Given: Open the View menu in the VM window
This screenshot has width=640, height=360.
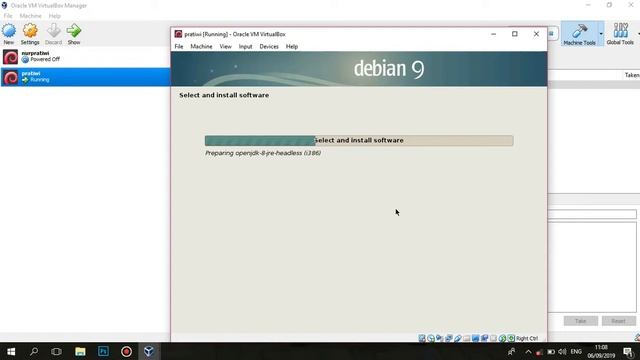Looking at the screenshot, I should 225,47.
